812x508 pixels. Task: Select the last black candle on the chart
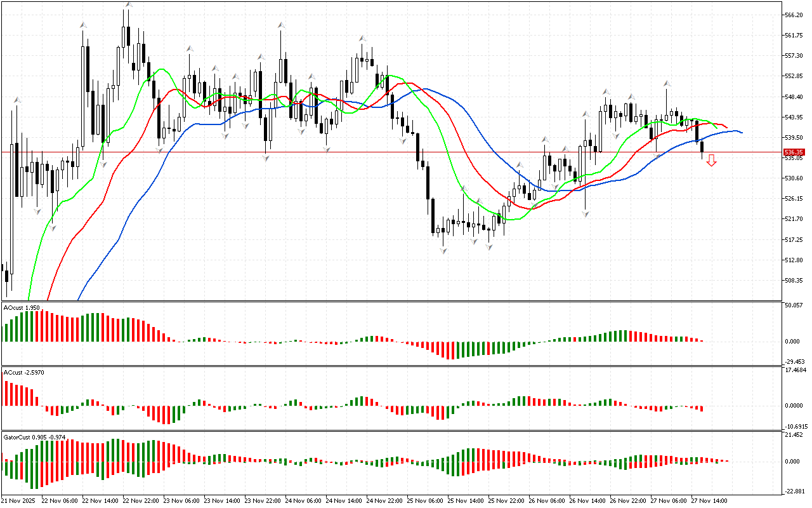tap(702, 147)
